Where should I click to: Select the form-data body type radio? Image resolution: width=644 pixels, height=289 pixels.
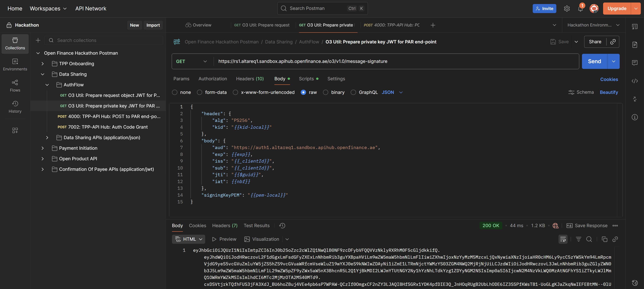(199, 92)
